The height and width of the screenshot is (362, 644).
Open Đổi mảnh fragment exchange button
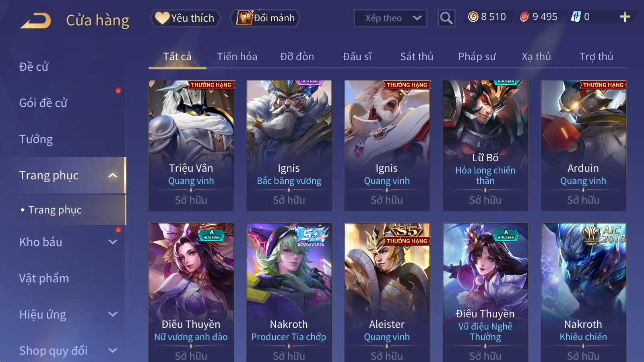tap(265, 18)
